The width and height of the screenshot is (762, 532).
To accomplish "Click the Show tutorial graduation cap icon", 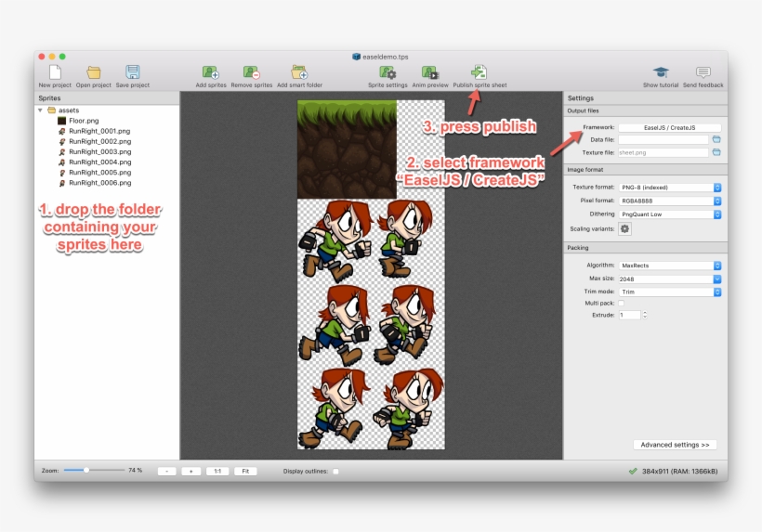I will 661,72.
